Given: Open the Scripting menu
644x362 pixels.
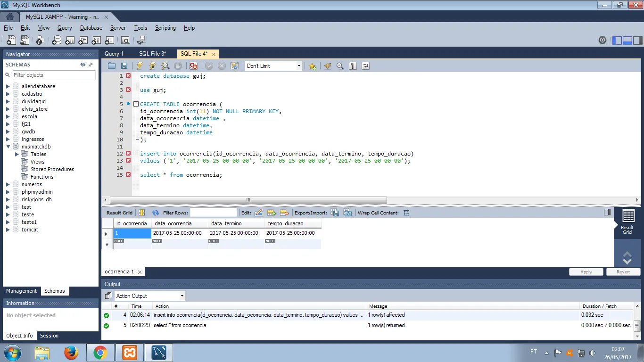Looking at the screenshot, I should coord(165,28).
